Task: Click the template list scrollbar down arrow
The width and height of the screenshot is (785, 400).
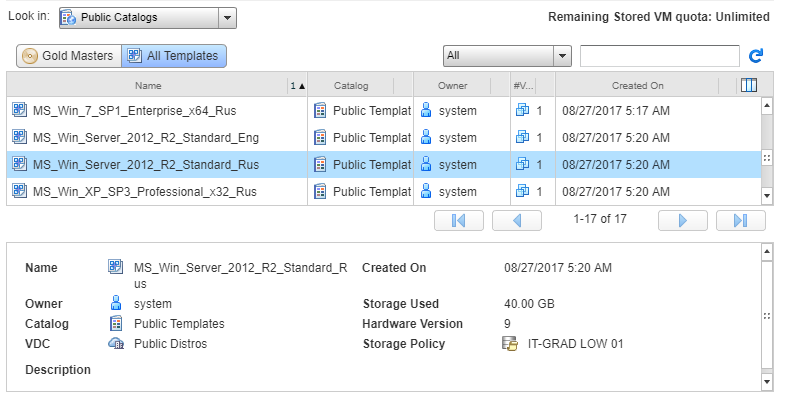Action: click(766, 196)
